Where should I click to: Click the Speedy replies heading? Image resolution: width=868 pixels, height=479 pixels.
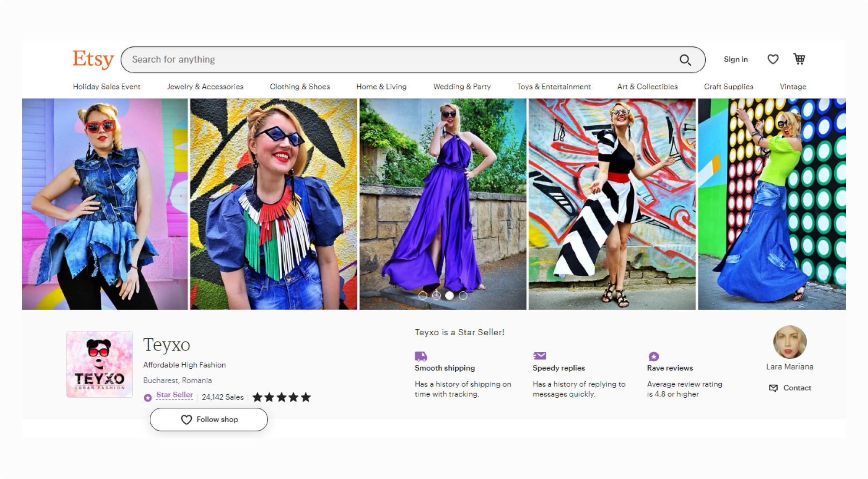pyautogui.click(x=559, y=368)
